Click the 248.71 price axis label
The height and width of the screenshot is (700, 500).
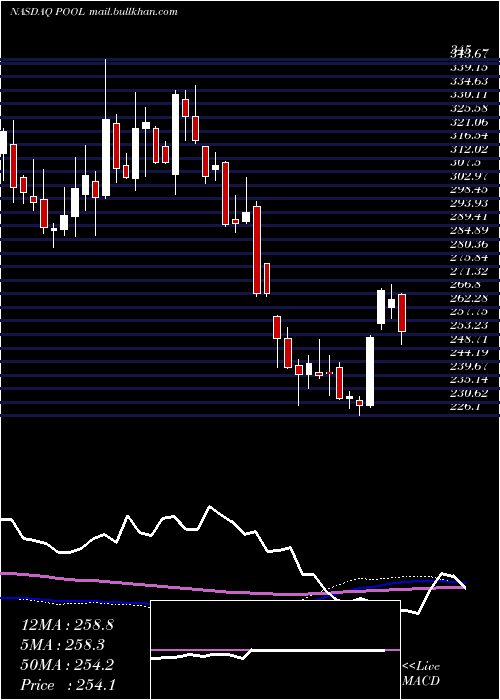469,338
